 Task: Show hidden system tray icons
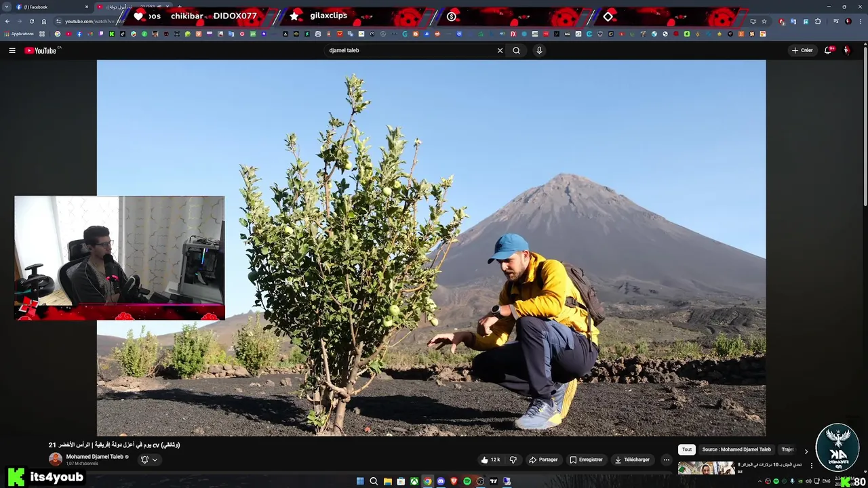760,481
